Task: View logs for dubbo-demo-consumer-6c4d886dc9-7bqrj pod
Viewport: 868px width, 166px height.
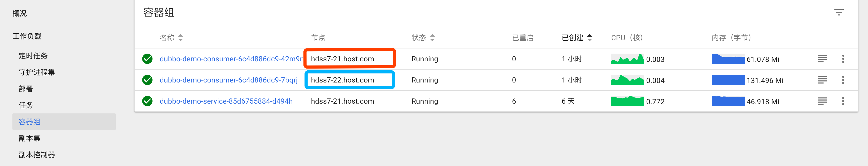Action: [822, 80]
